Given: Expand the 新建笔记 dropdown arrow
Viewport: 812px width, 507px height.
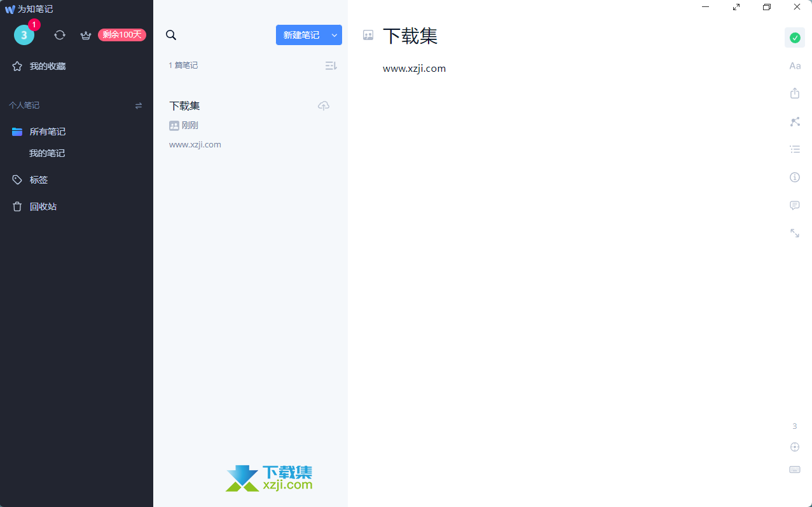Looking at the screenshot, I should [334, 35].
